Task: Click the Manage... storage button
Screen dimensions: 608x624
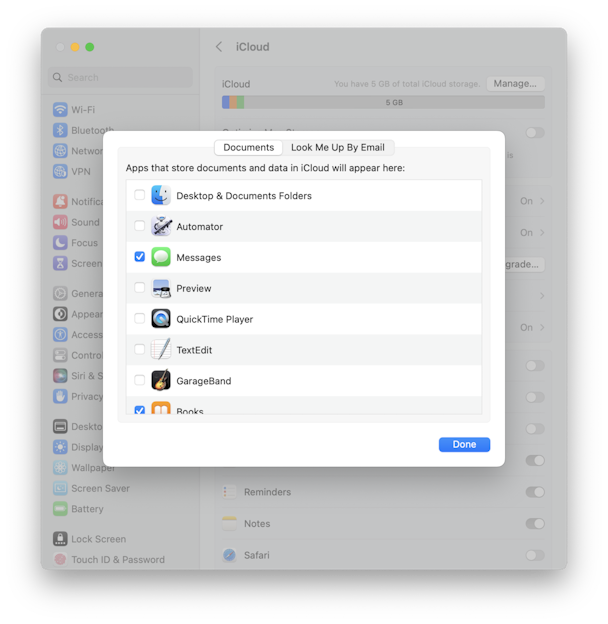Action: 515,84
